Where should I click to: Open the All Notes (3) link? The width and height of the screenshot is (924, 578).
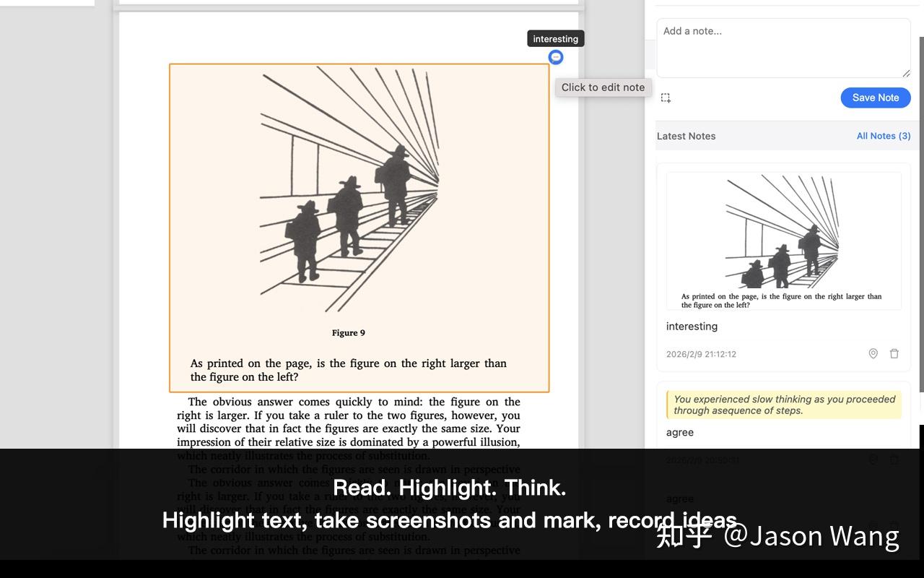point(884,136)
